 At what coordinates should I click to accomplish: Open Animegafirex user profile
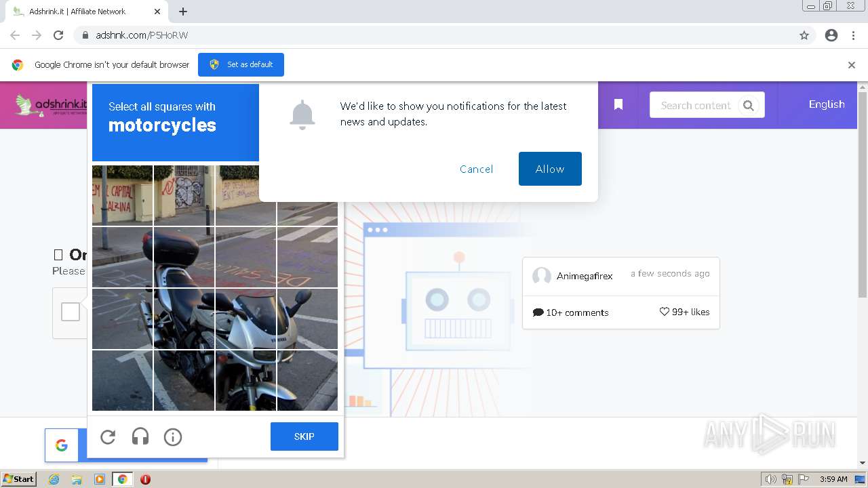pos(585,276)
